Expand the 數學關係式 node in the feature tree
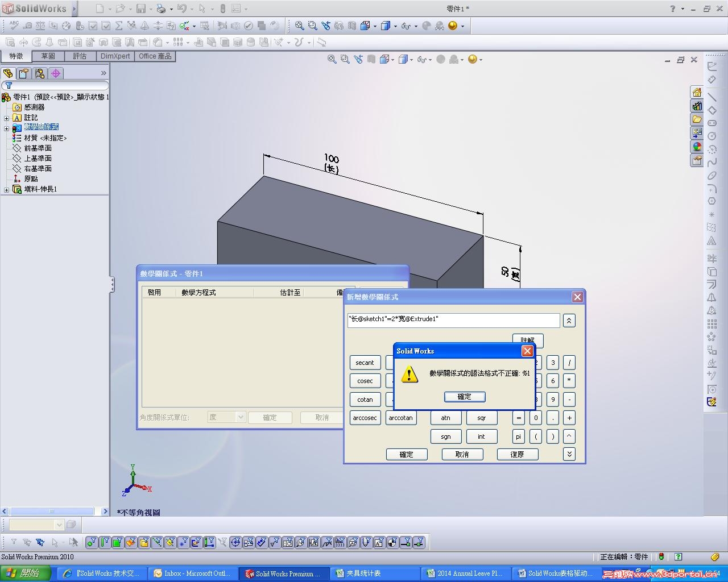Screen dimensions: 728x582 click(6, 128)
